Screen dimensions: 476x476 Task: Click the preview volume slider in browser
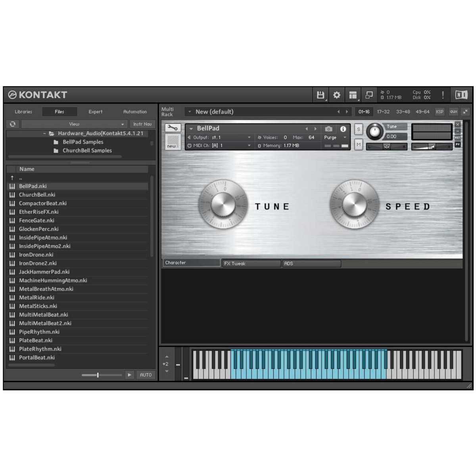point(102,375)
